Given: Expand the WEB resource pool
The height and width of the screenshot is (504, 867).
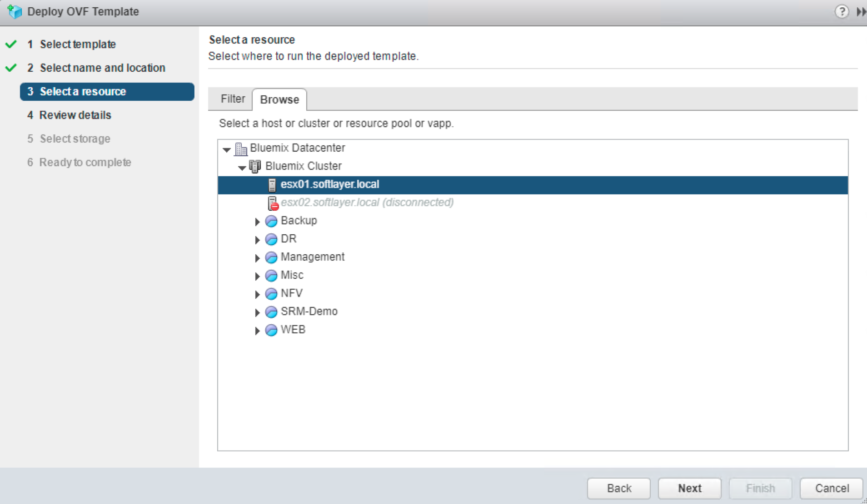Looking at the screenshot, I should [257, 331].
